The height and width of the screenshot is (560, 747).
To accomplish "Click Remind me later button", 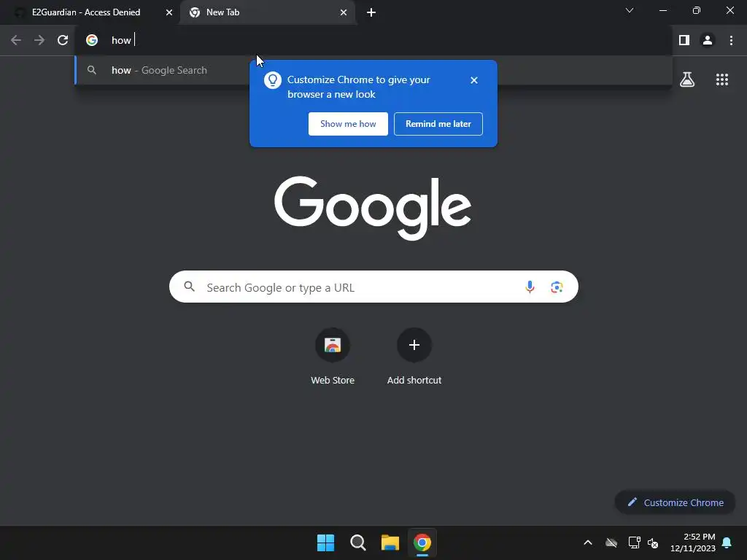I will click(438, 124).
